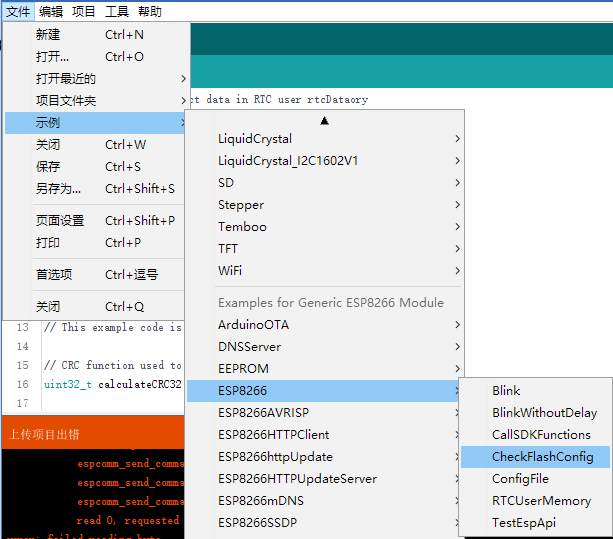Open the CheckFlashConfig example
613x539 pixels.
pyautogui.click(x=535, y=457)
